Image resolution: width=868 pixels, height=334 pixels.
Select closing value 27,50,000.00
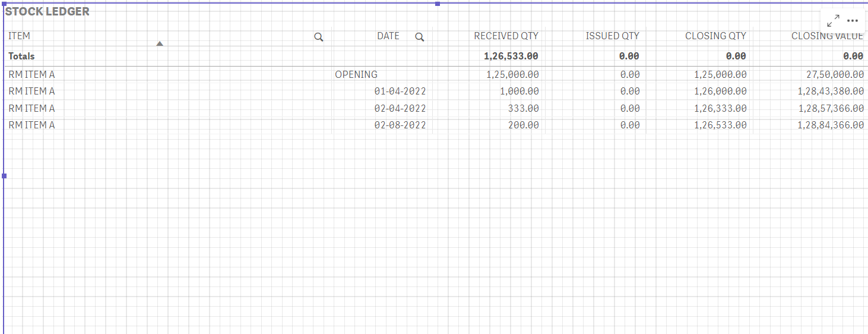(x=834, y=74)
